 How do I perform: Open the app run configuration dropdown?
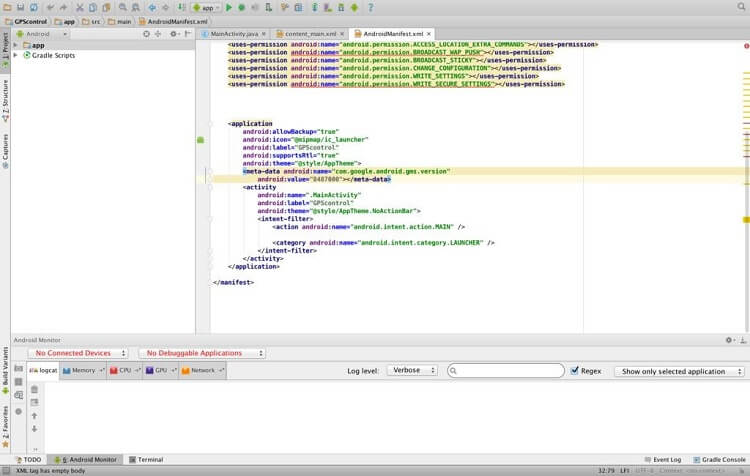tap(206, 8)
